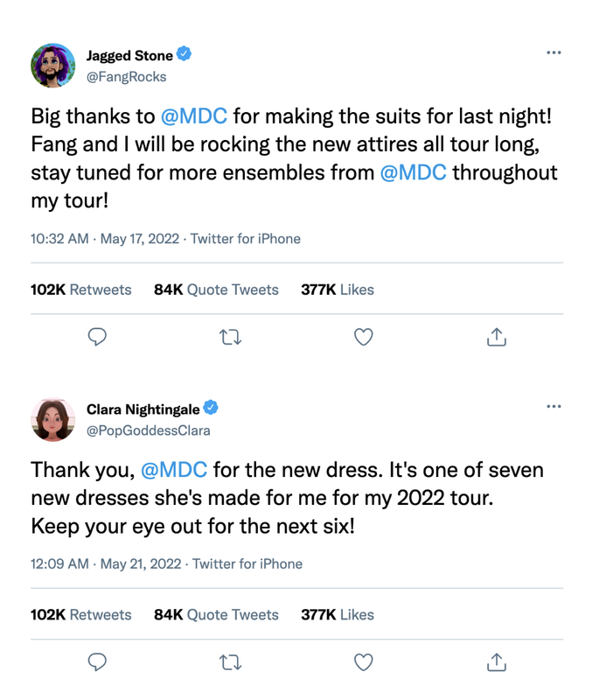Viewport: 613px width, 700px height.
Task: Share Jagged Stone's tweet
Action: tap(496, 337)
